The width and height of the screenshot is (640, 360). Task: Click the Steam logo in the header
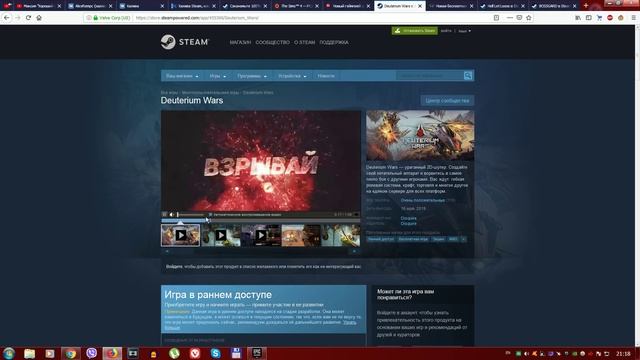pyautogui.click(x=184, y=42)
